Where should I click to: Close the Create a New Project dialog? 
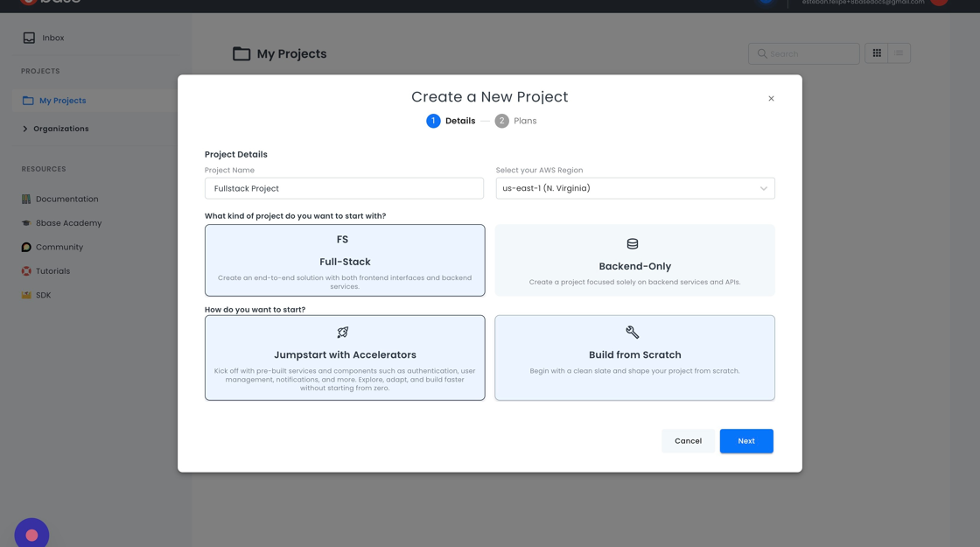tap(771, 99)
